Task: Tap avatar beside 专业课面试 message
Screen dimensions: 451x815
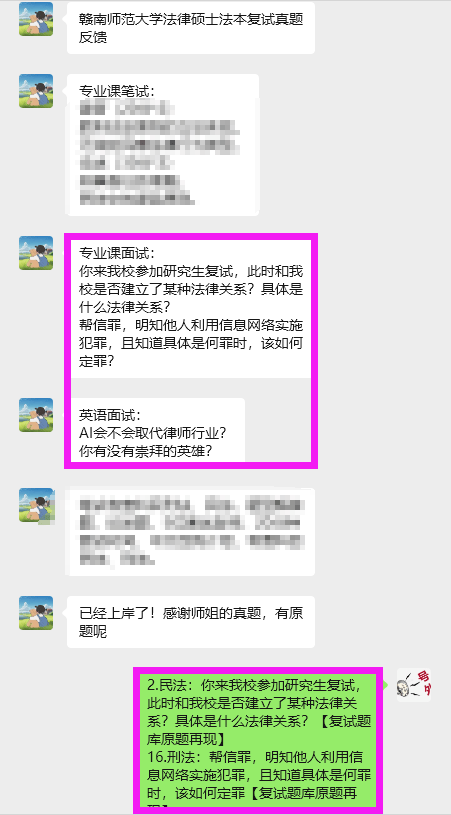Action: (36, 253)
